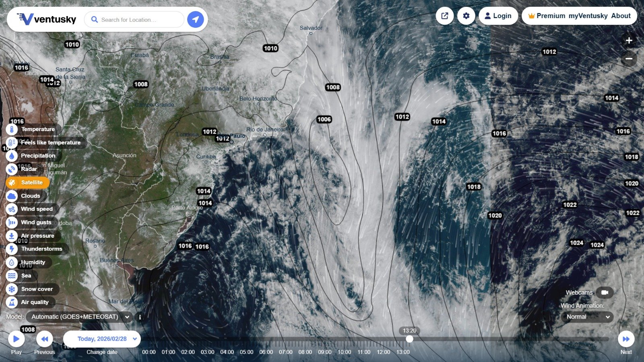Zoom out the map with minus icon

629,59
